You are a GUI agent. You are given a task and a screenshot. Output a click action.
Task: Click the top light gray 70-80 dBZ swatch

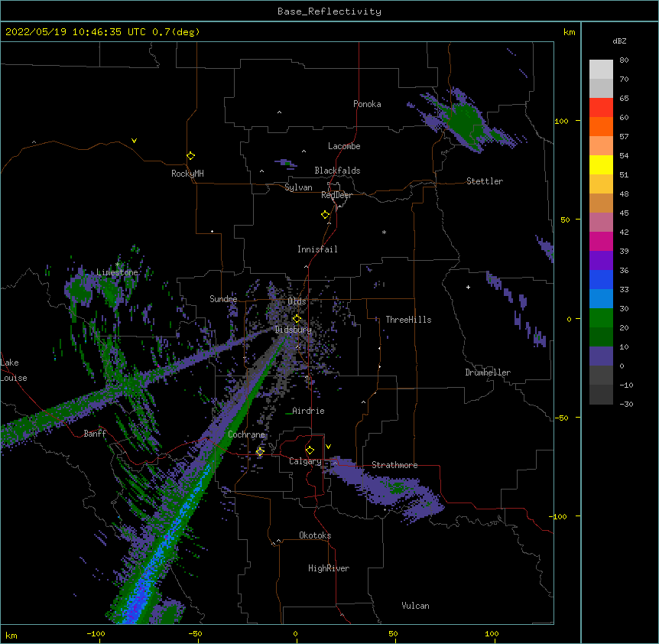coord(601,70)
